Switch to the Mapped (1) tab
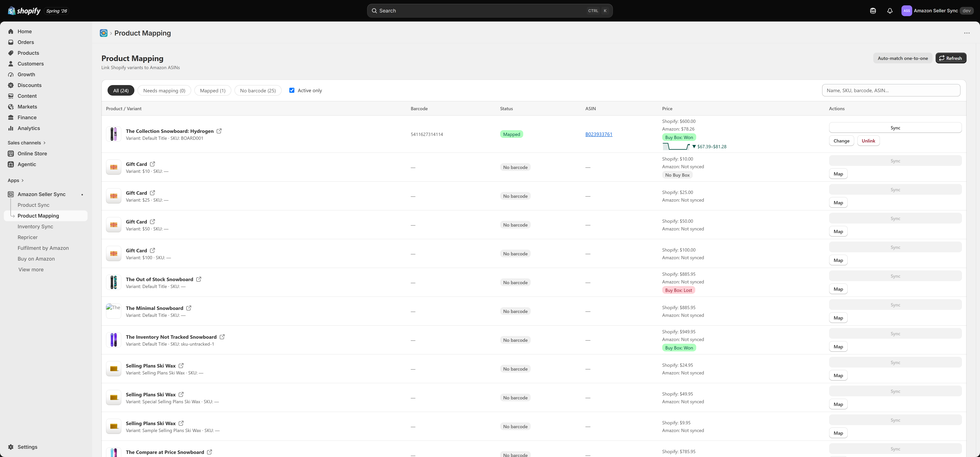The image size is (980, 457). 213,91
